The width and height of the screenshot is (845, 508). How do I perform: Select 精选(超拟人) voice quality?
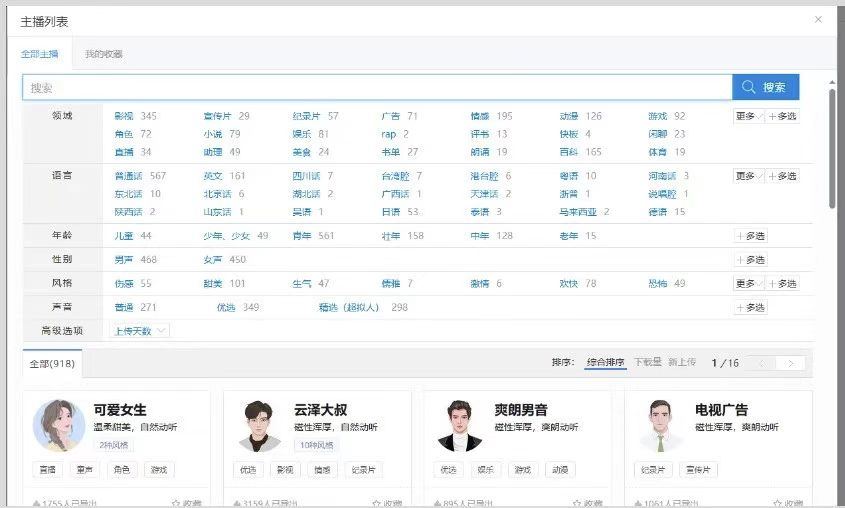pos(349,307)
